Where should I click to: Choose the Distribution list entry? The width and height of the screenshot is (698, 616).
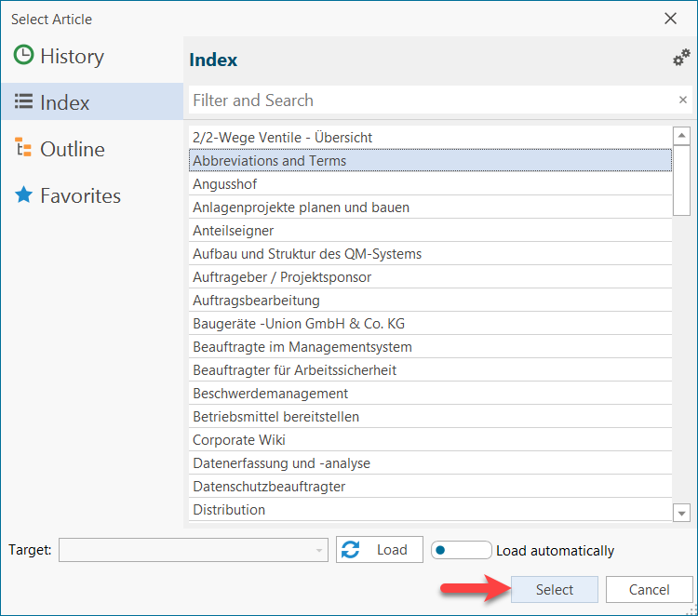pos(229,510)
